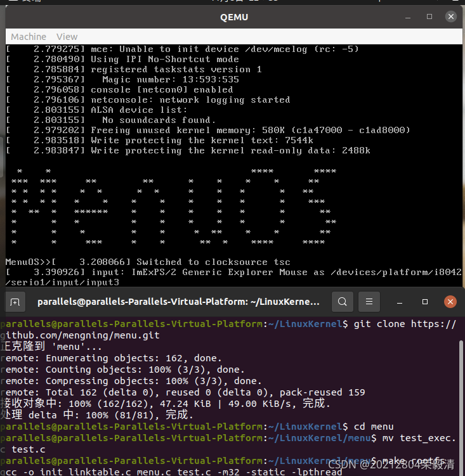The width and height of the screenshot is (465, 476).
Task: Open the Machine menu in QEMU
Action: 29,37
